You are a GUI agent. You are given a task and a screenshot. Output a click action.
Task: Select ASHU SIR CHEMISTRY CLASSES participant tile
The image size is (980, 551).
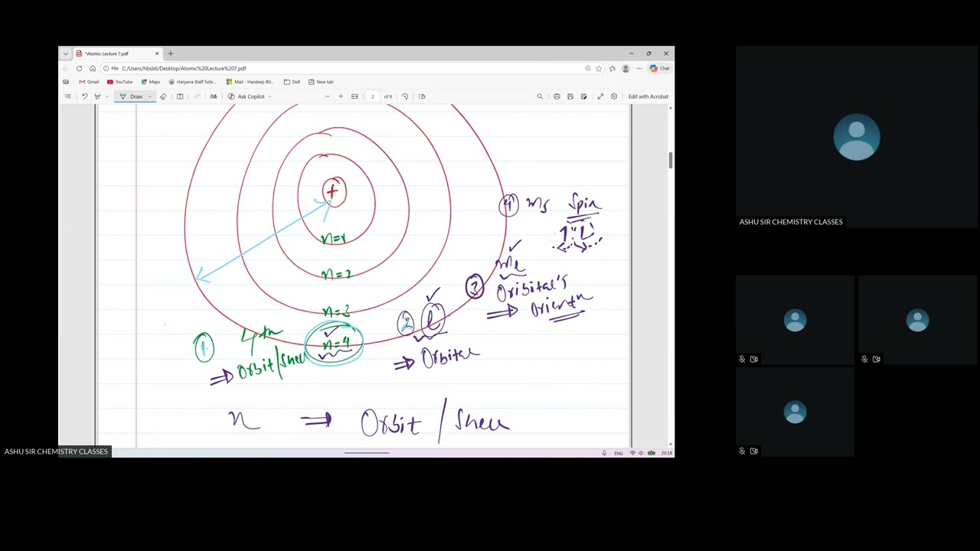coord(857,137)
